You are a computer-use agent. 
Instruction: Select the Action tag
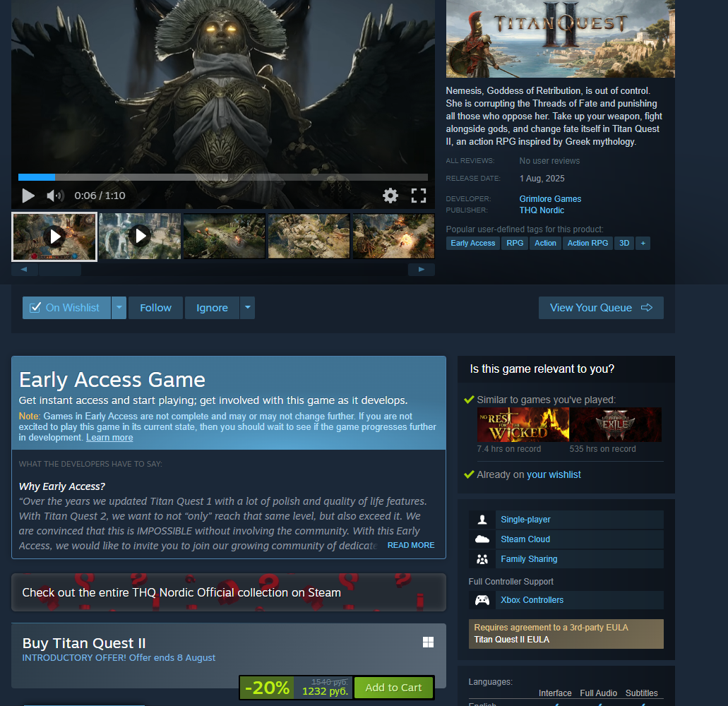(545, 244)
